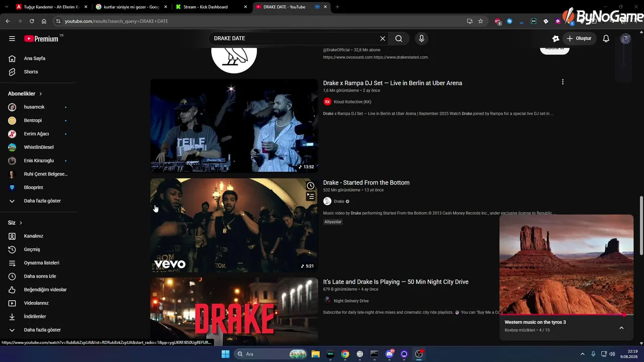Image resolution: width=644 pixels, height=362 pixels.
Task: Click the Chrome address bar URL
Action: [x=116, y=21]
